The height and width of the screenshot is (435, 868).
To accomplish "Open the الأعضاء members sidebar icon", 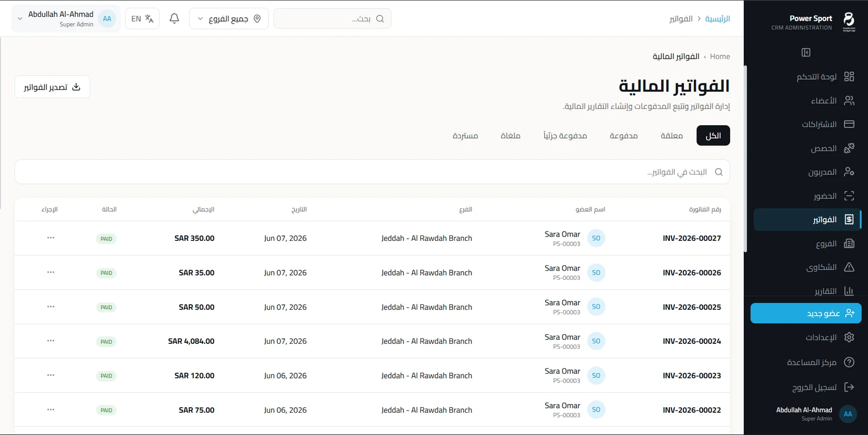I will click(x=849, y=100).
